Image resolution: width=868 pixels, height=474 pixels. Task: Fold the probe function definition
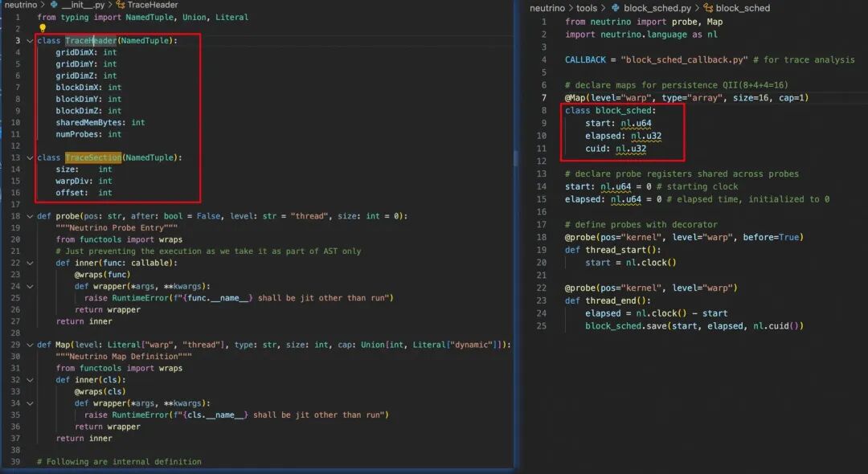pos(30,216)
